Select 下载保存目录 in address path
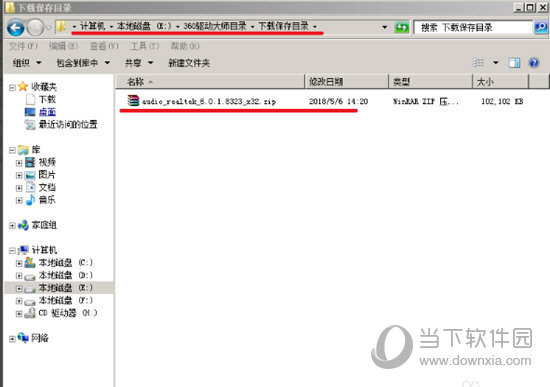Viewport: 550px width, 387px height. point(283,26)
